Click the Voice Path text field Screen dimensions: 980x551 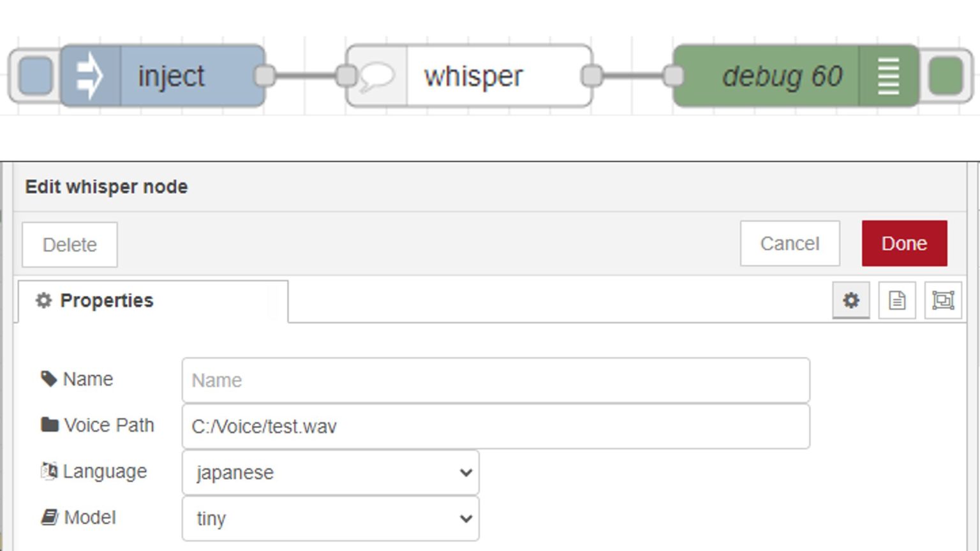496,427
